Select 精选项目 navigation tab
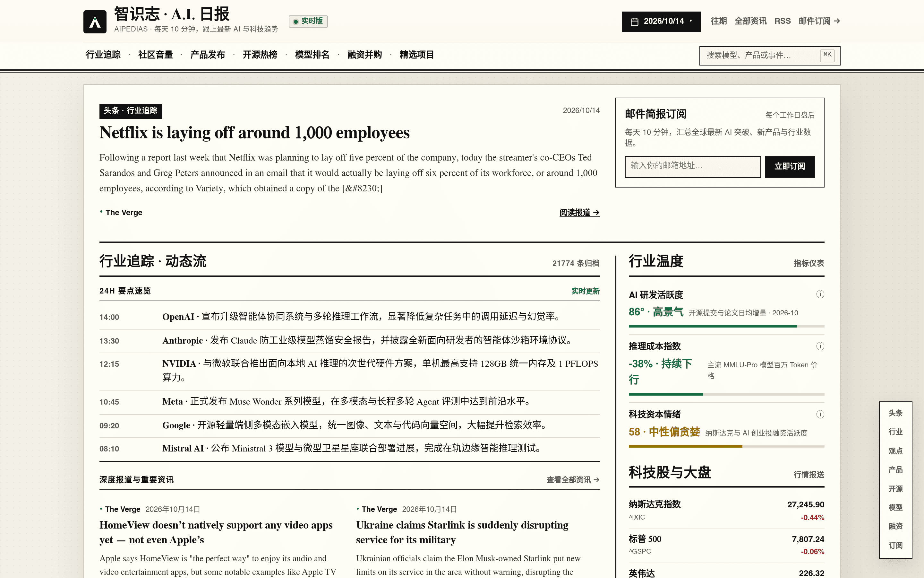Viewport: 924px width, 578px height. [416, 55]
